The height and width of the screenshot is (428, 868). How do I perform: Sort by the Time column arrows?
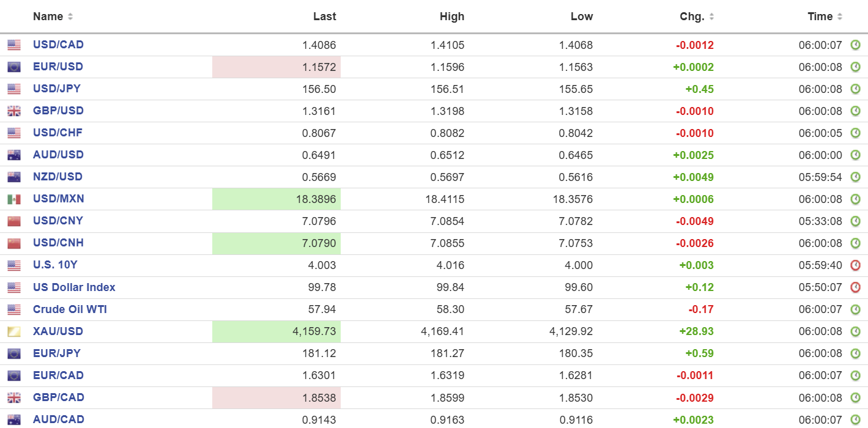tap(840, 17)
